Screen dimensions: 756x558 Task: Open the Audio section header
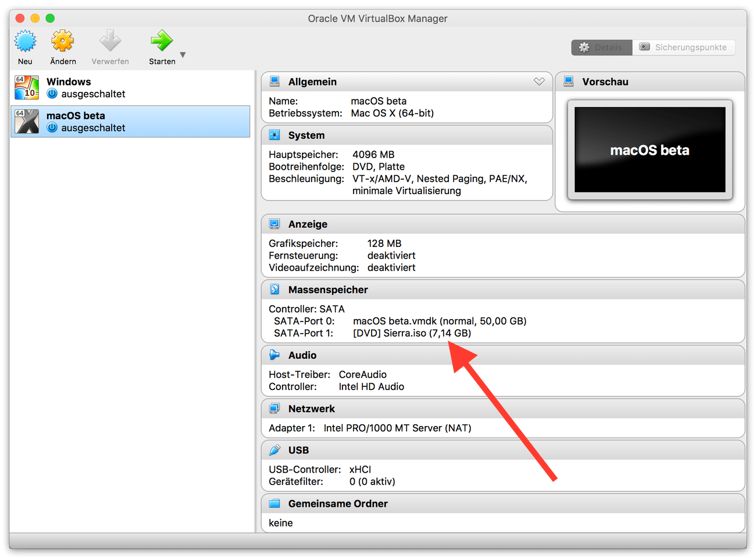point(503,355)
